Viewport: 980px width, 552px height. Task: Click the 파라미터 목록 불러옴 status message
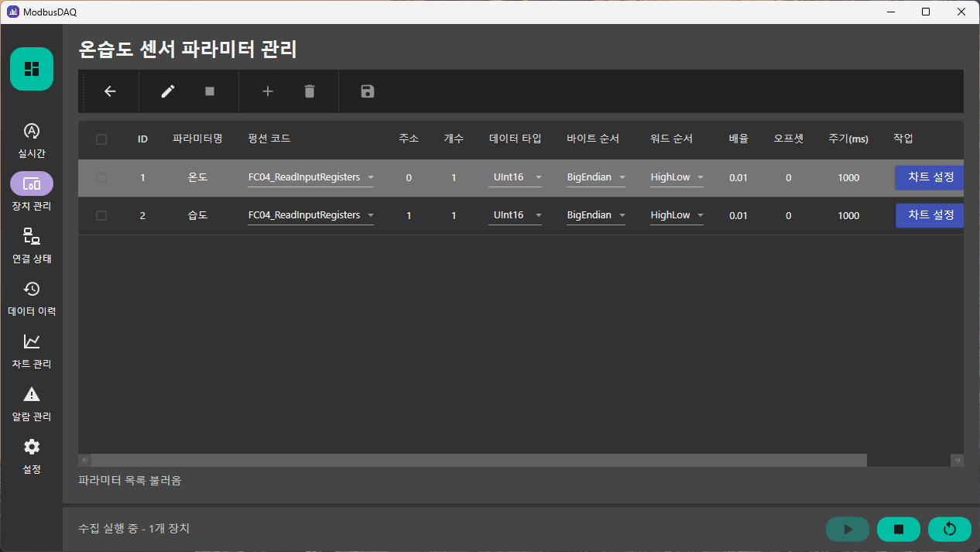pyautogui.click(x=129, y=481)
